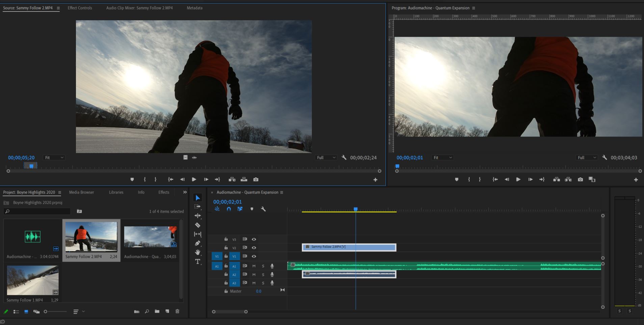Screen dimensions: 644x325
Task: Select the Track Select Forward tool
Action: click(x=198, y=206)
